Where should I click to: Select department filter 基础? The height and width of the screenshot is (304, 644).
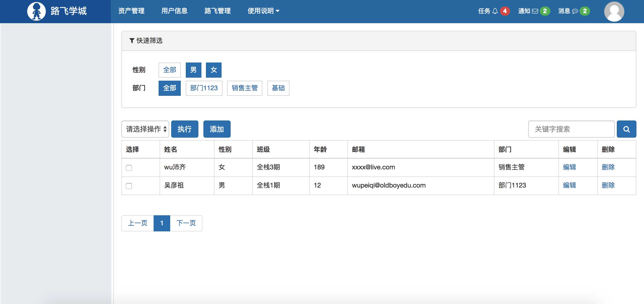(278, 88)
